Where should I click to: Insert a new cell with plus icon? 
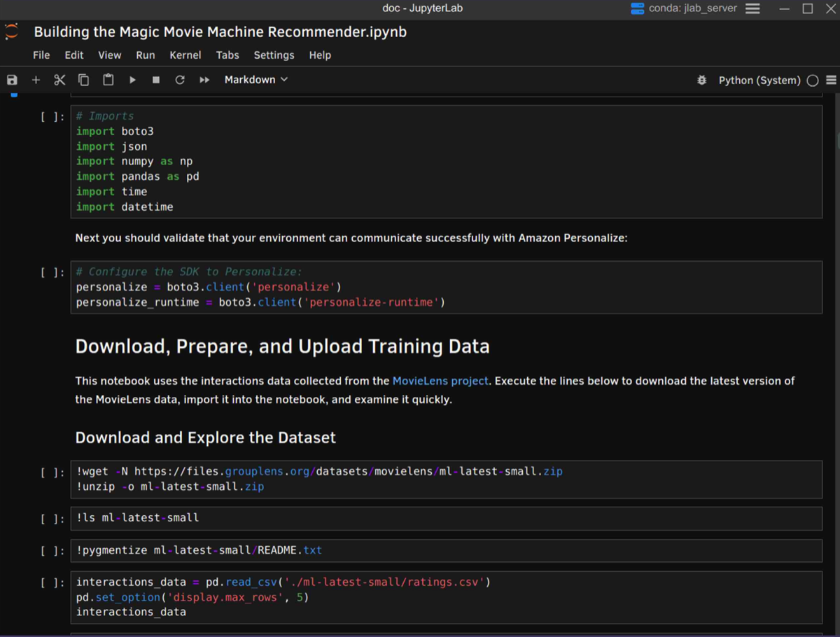coord(36,80)
